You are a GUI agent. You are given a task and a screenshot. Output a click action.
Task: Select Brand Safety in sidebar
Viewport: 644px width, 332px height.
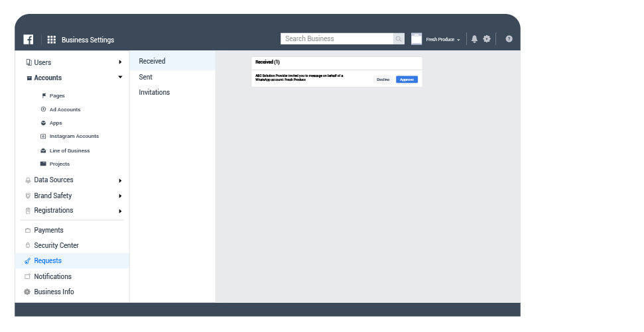click(x=53, y=195)
